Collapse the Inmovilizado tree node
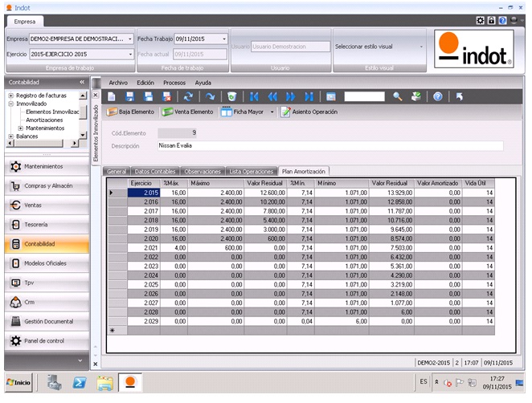 point(11,104)
